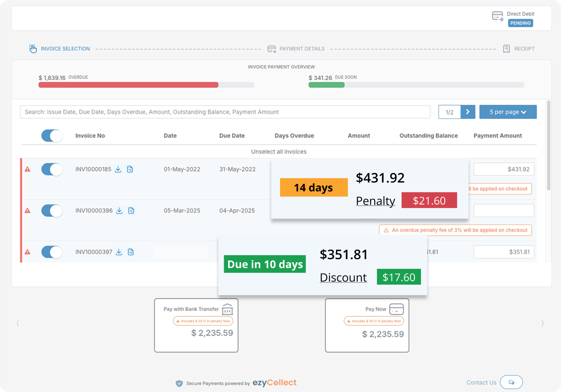Click the ezyCollect logo link
The width and height of the screenshot is (561, 392).
[x=275, y=383]
